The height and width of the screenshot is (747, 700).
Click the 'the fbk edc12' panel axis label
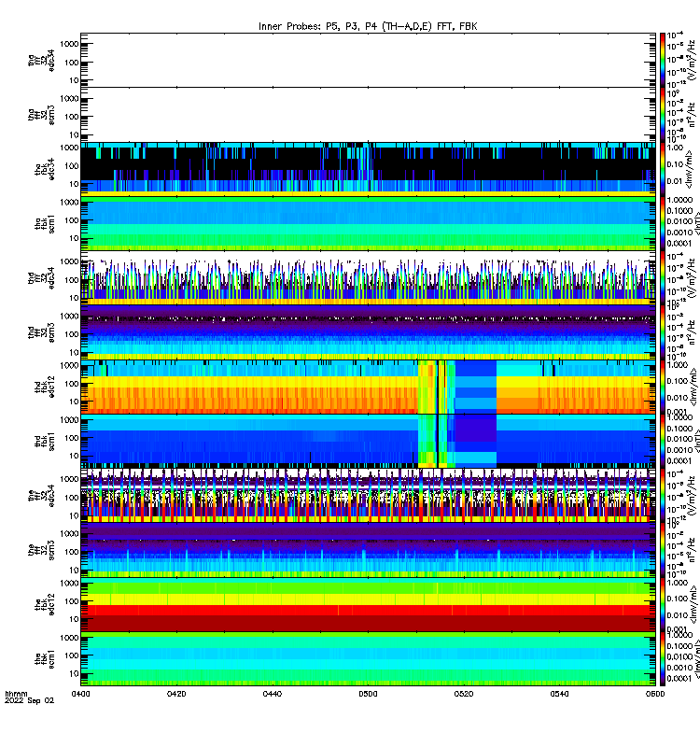45,604
